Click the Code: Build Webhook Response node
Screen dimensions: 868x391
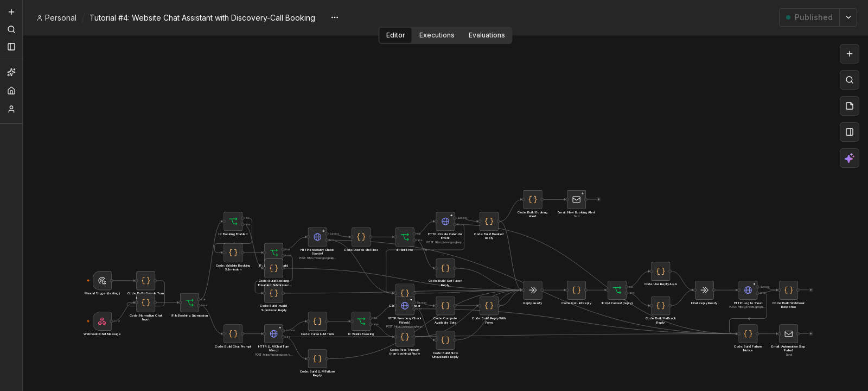(x=789, y=291)
